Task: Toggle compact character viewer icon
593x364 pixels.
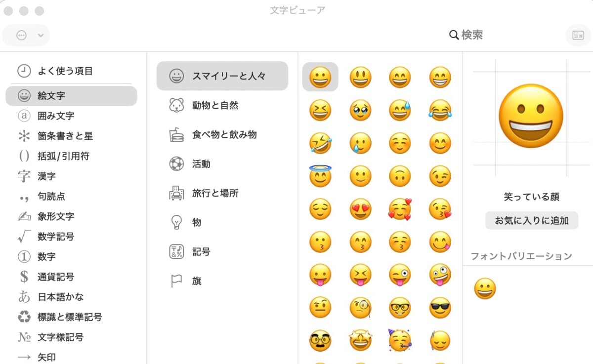Action: 578,35
